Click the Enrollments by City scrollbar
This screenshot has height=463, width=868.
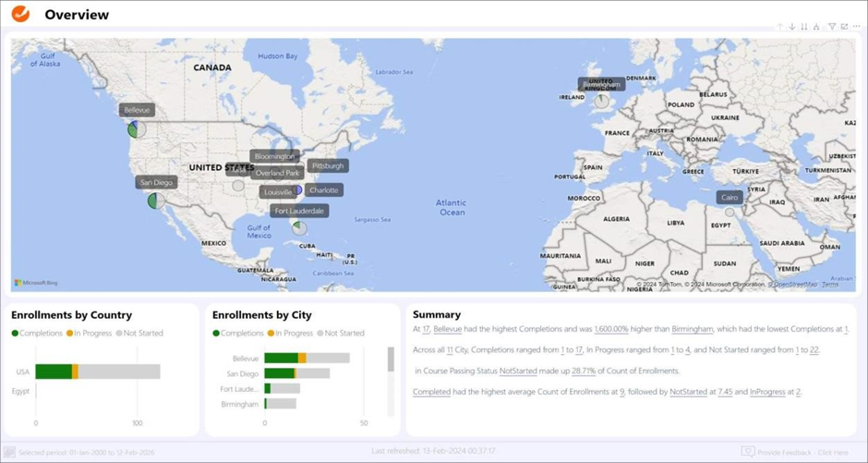pos(391,359)
